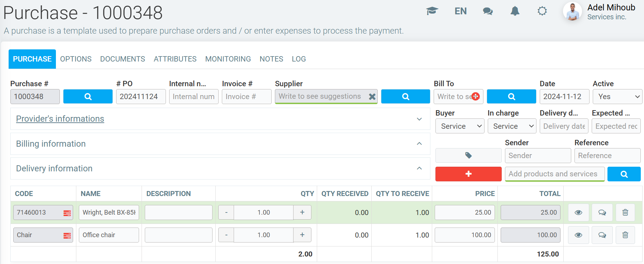
Task: Toggle eye view on Office chair row
Action: 578,235
